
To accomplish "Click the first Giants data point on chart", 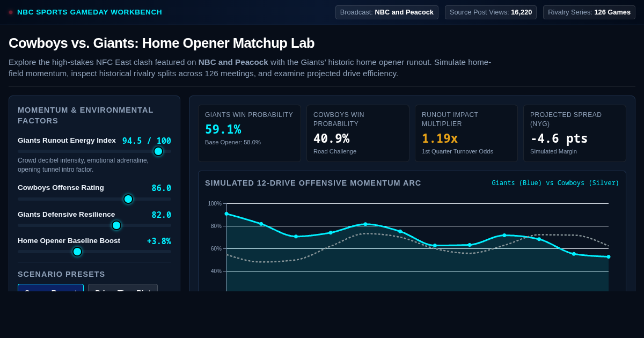I will click(226, 214).
